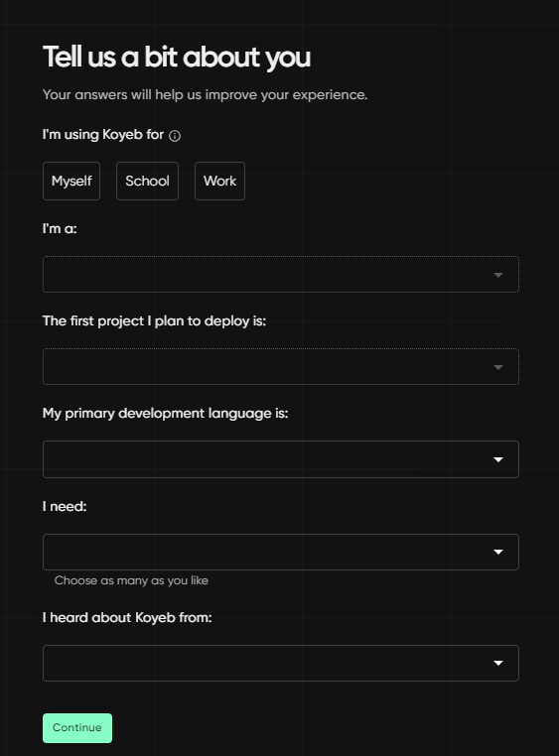Select the Myself option
The image size is (559, 756).
(x=71, y=181)
